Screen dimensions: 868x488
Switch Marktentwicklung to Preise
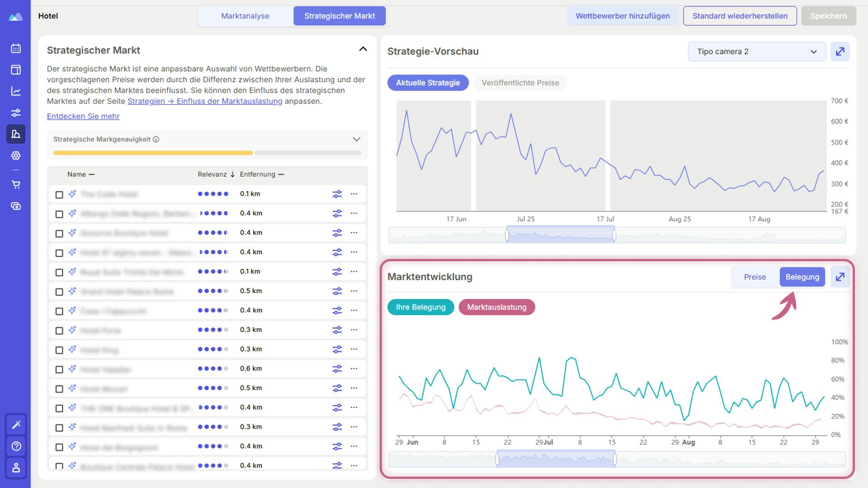tap(755, 277)
